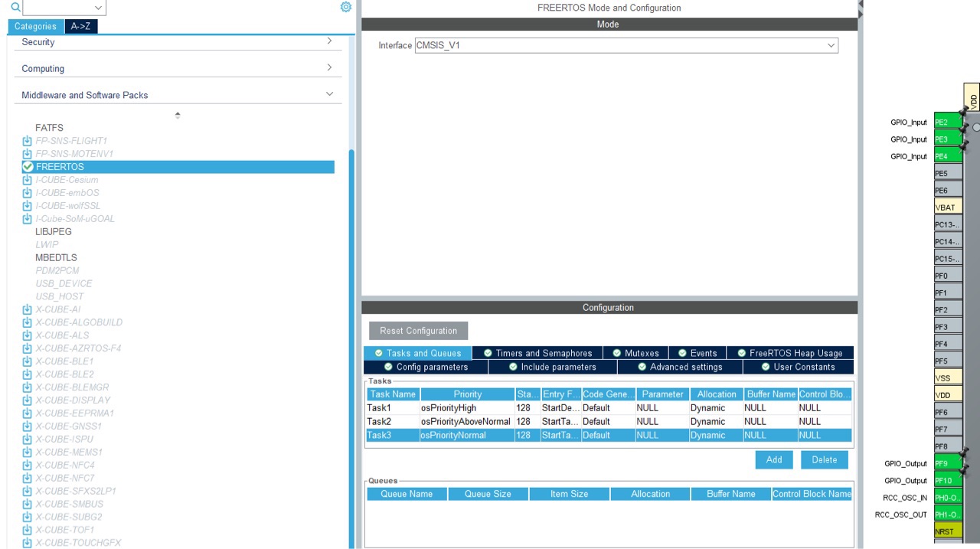Select FATFS middleware
Screen dimensions: 980x549
pos(49,128)
